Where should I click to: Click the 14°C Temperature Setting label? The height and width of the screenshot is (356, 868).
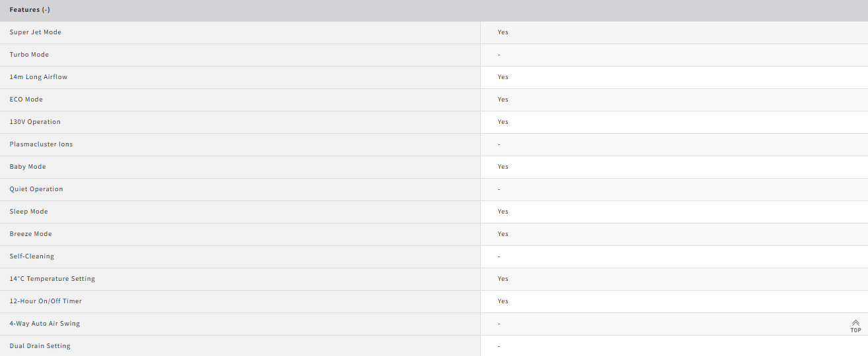click(52, 279)
